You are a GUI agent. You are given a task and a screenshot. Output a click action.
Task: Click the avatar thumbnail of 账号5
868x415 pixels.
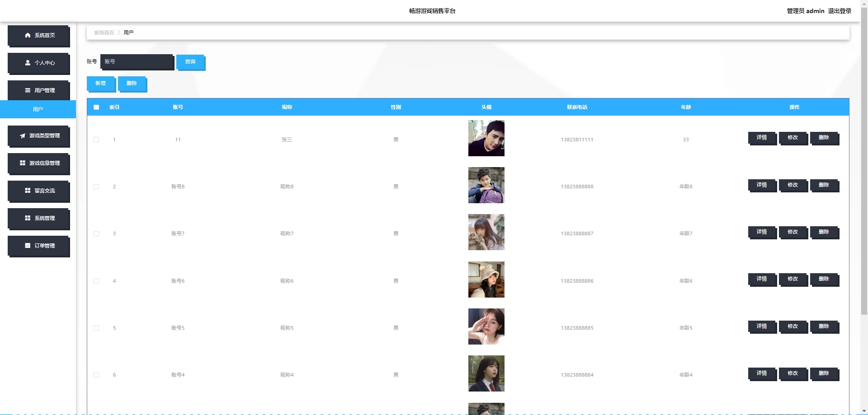coord(486,326)
